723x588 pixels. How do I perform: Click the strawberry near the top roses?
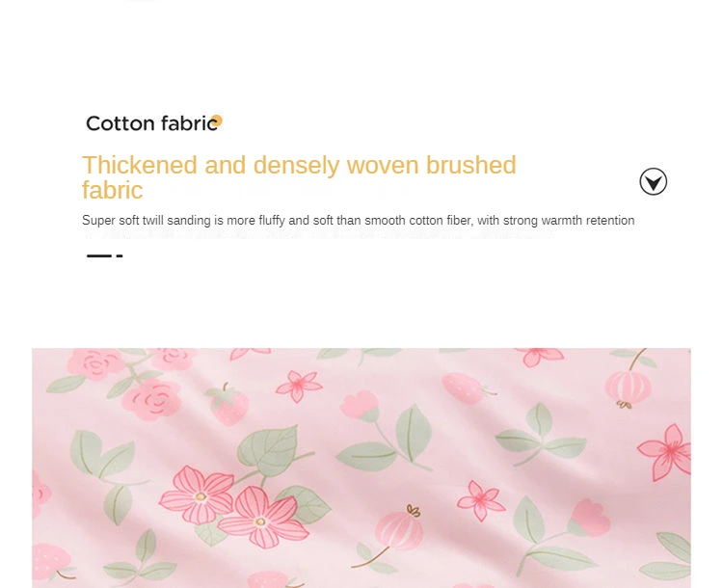tap(228, 404)
